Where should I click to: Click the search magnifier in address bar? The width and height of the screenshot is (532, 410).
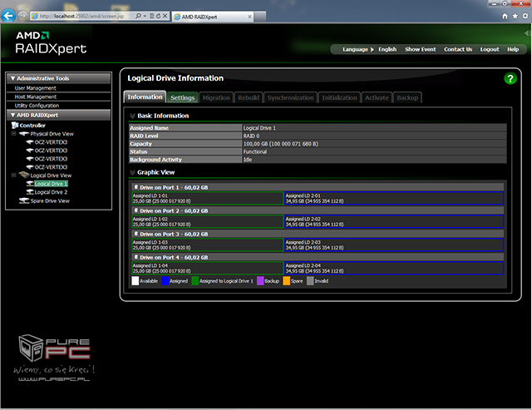coord(138,16)
